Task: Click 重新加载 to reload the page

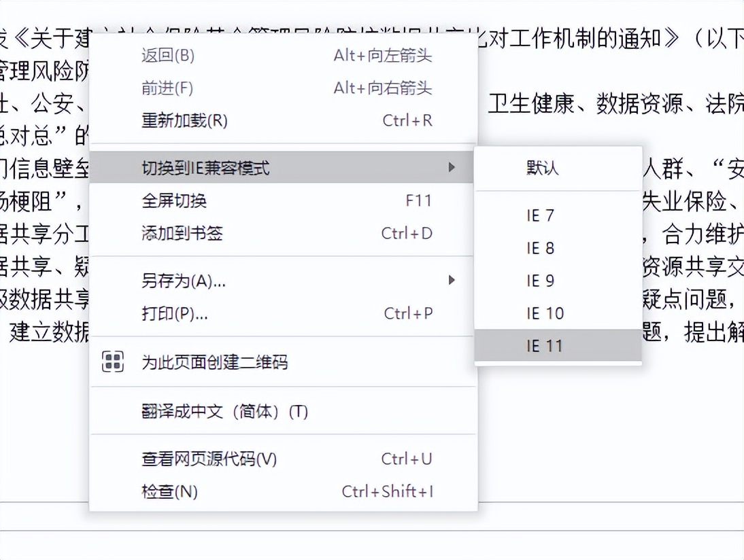Action: 183,120
